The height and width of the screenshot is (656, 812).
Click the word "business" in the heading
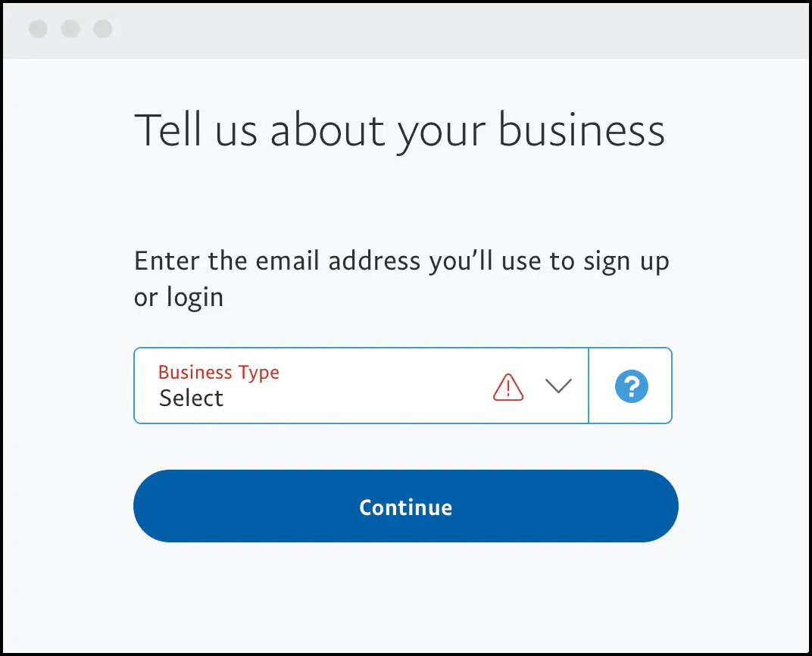tap(581, 130)
